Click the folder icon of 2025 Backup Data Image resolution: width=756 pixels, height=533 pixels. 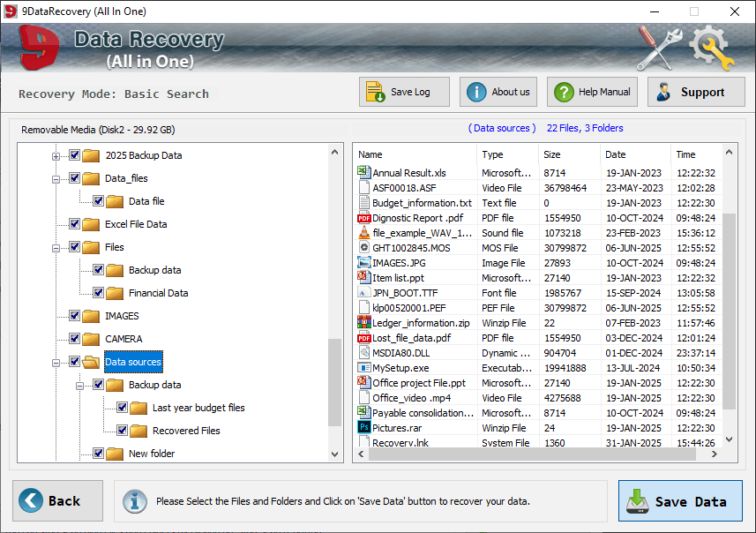pyautogui.click(x=91, y=155)
